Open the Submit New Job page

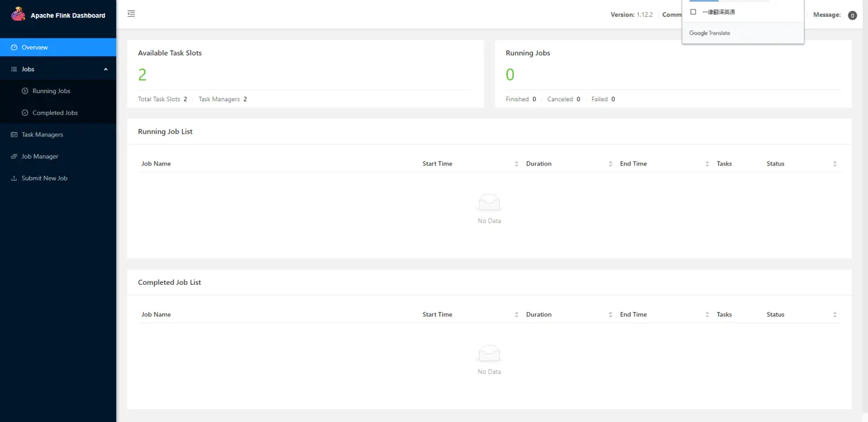[x=45, y=178]
